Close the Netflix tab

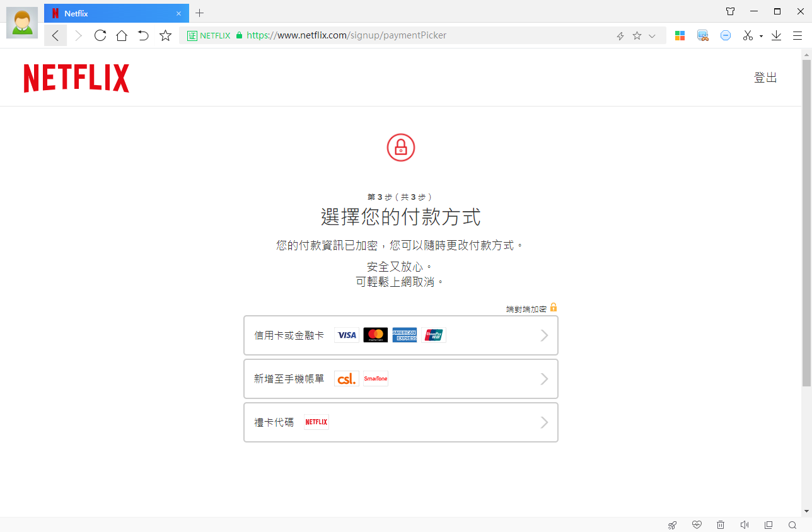point(178,13)
